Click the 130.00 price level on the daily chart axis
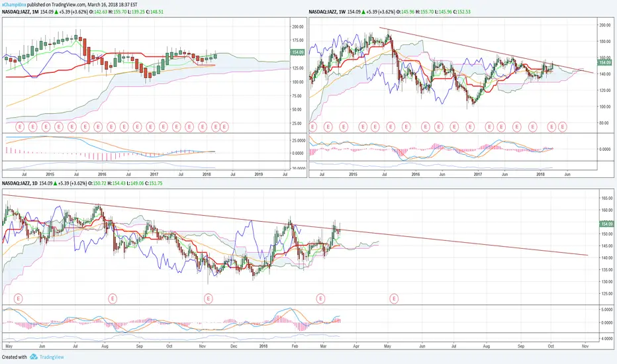The image size is (617, 364). [x=606, y=282]
